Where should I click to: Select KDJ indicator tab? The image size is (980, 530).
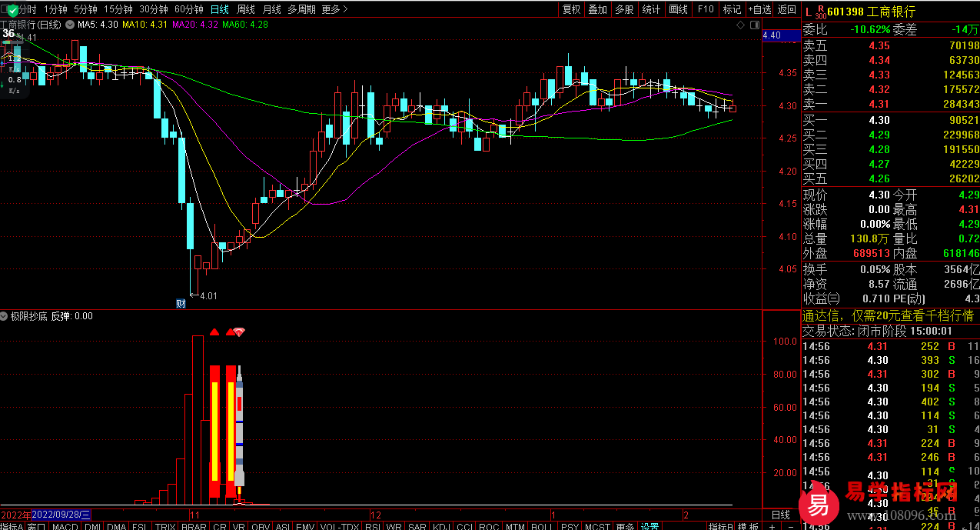pos(441,526)
